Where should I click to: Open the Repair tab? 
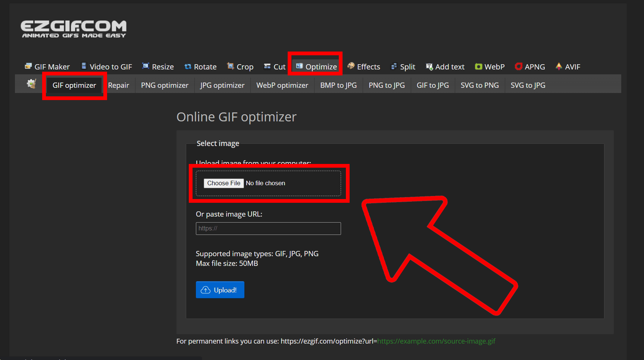click(119, 85)
